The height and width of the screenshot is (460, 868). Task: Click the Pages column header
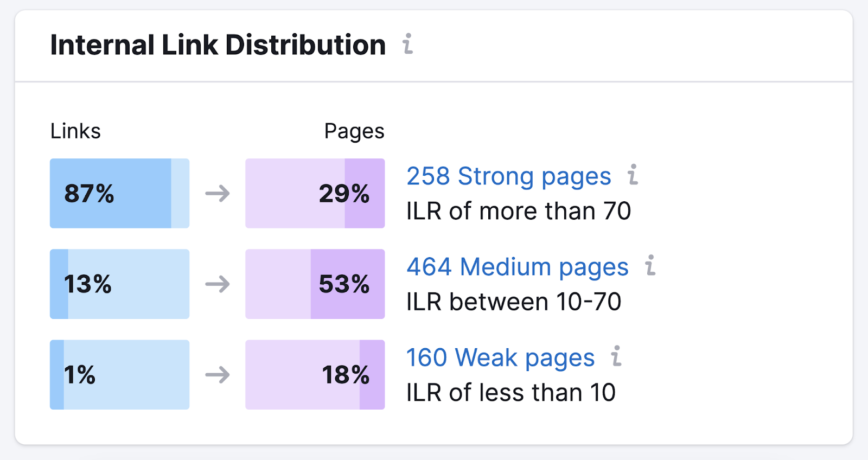click(x=354, y=131)
